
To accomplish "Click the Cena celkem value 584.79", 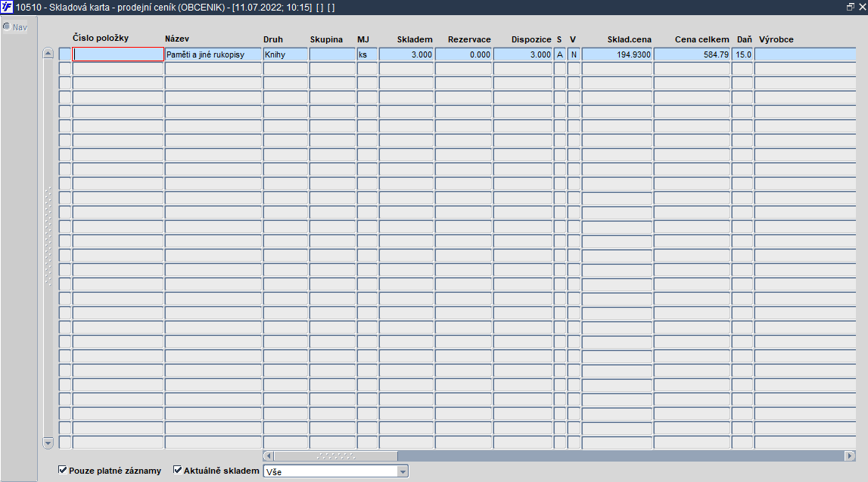I will pos(692,54).
